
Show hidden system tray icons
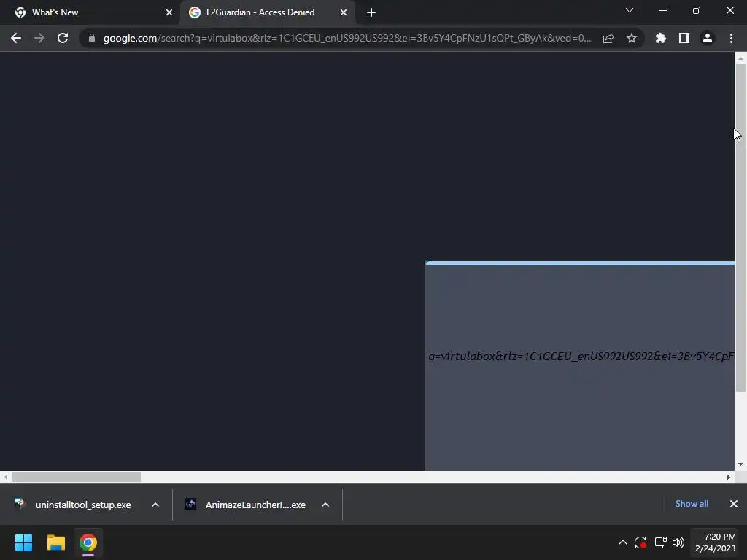click(x=622, y=542)
